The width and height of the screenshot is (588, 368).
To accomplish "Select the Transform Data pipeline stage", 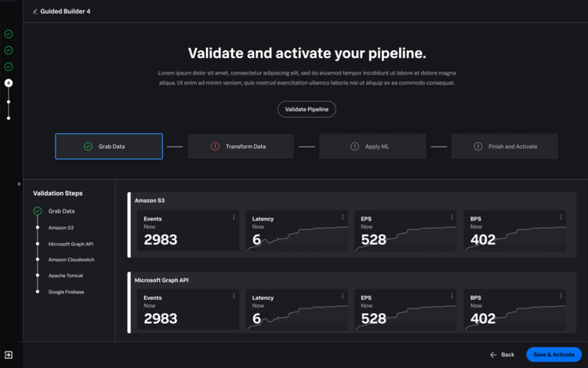I will (x=241, y=146).
